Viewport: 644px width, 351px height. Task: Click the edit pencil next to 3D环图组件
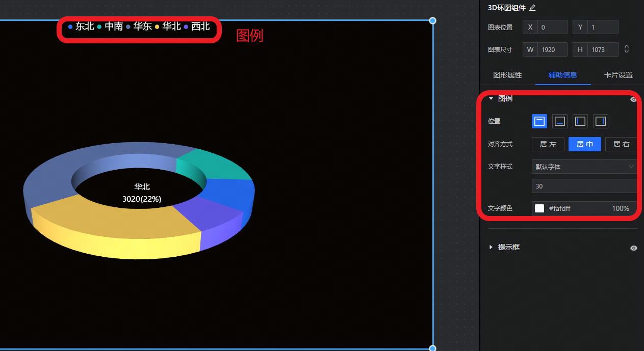pos(532,8)
